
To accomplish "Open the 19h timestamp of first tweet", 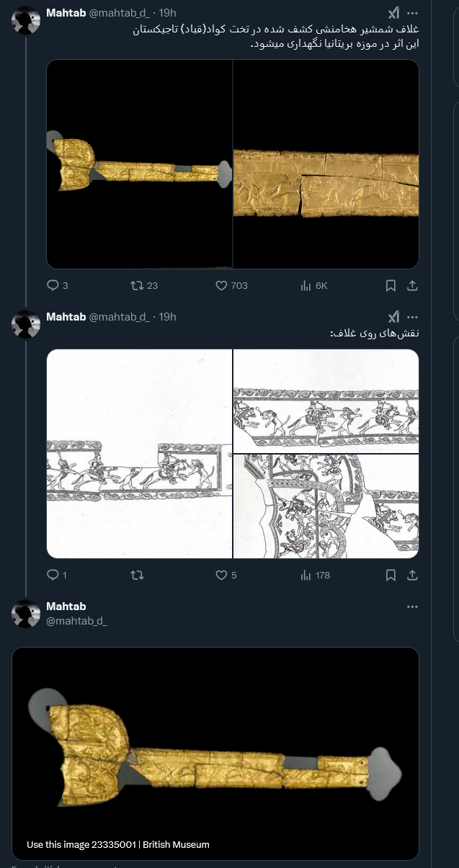I will tap(167, 13).
